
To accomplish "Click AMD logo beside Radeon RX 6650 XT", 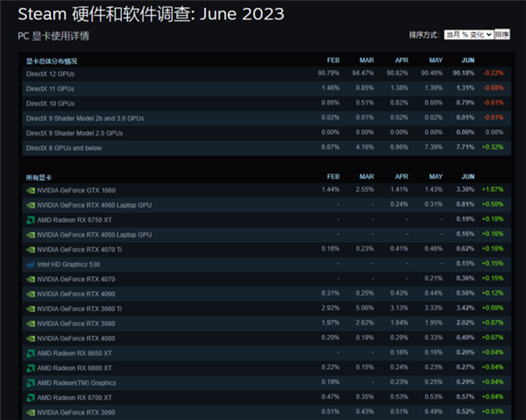I will click(31, 353).
